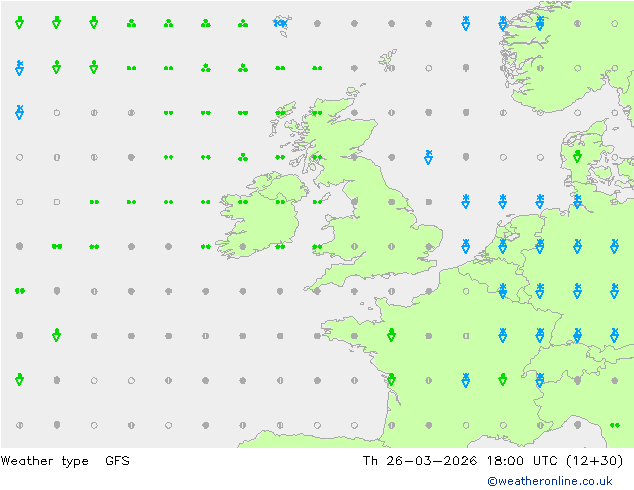Click the blue snow symbol over the Netherlands
634x490 pixels.
point(503,246)
